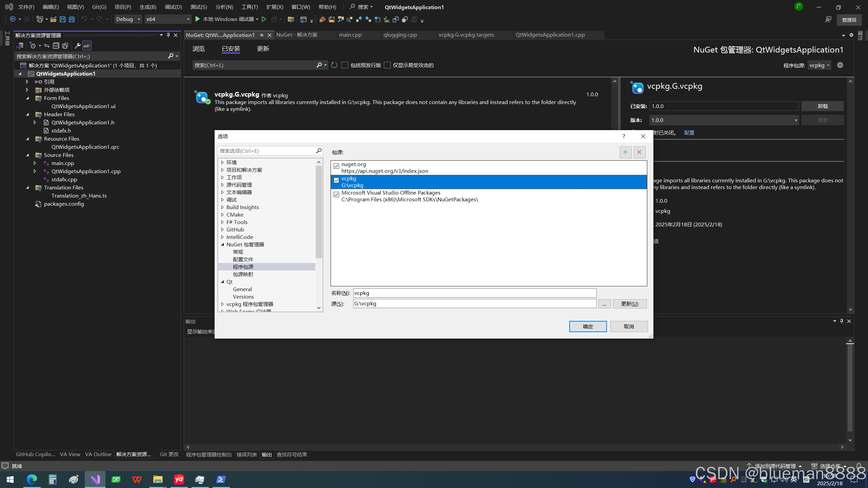Screen dimensions: 868x488
Task: Start without debugging using the hollow play icon
Action: click(x=264, y=19)
